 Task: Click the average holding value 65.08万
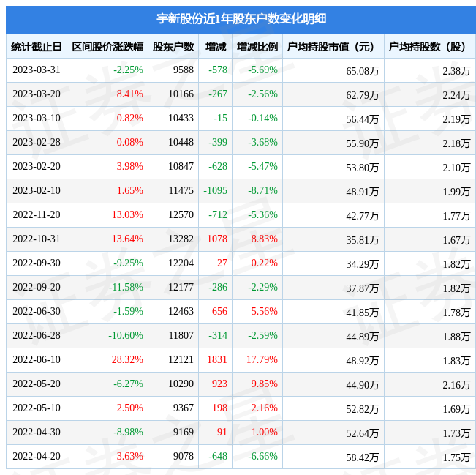pos(363,71)
